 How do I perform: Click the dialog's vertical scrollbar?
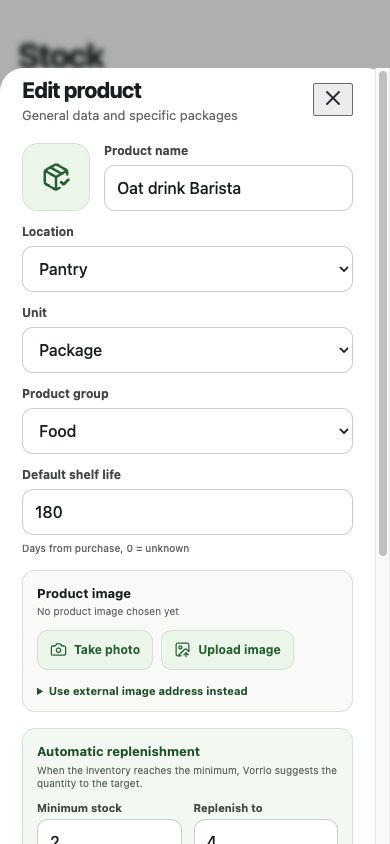coord(383,313)
